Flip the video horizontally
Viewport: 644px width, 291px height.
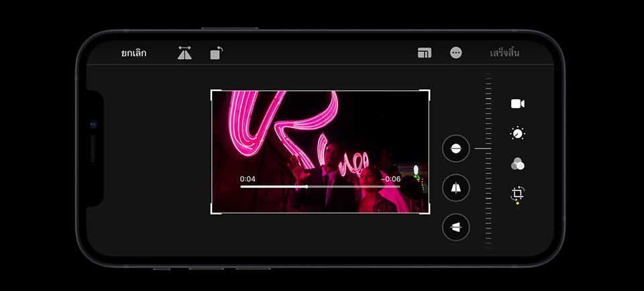tap(185, 53)
